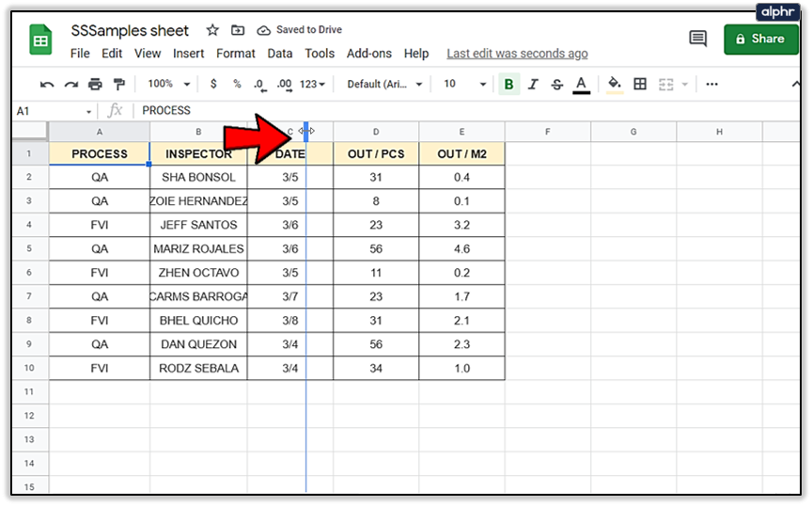Toggle Italic formatting

[533, 85]
